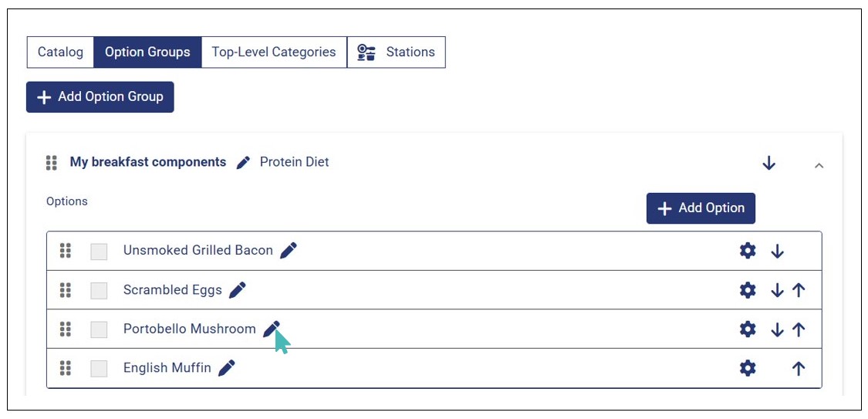Edit the Portobello Mushroom option
The height and width of the screenshot is (419, 868).
pos(271,329)
